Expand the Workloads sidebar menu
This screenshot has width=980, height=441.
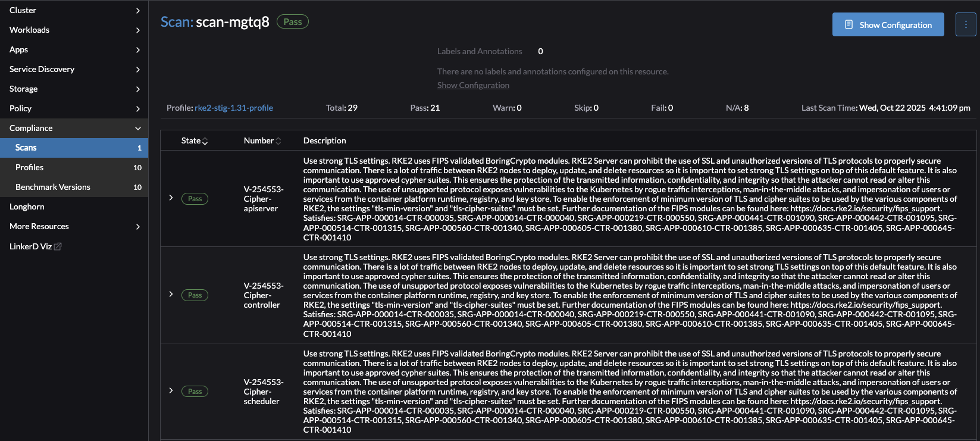pos(138,30)
